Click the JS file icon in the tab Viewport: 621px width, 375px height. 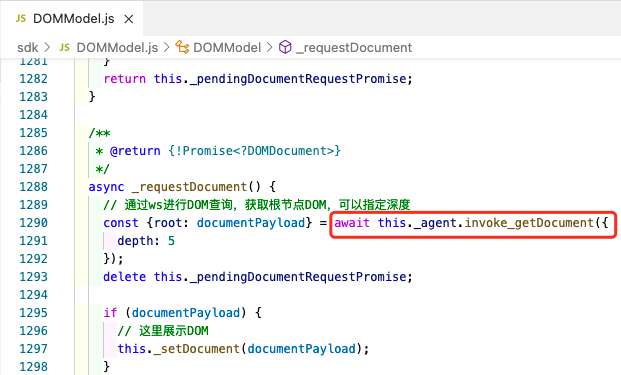pyautogui.click(x=21, y=19)
